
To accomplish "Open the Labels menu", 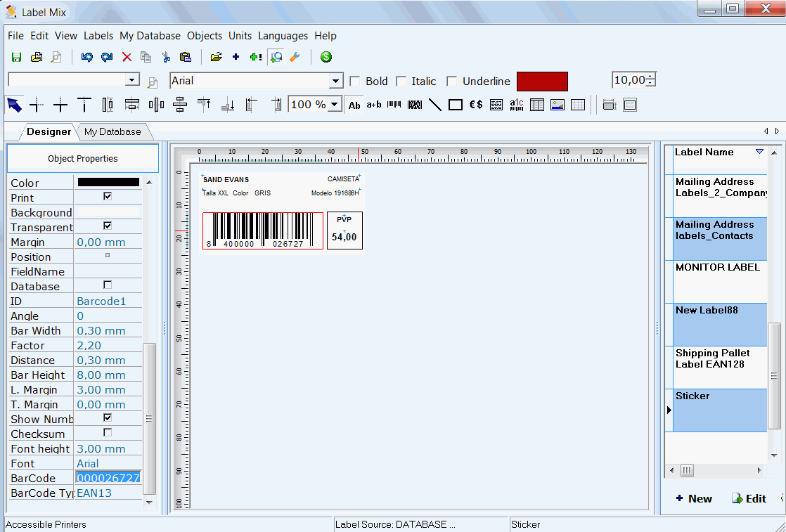I will [98, 36].
